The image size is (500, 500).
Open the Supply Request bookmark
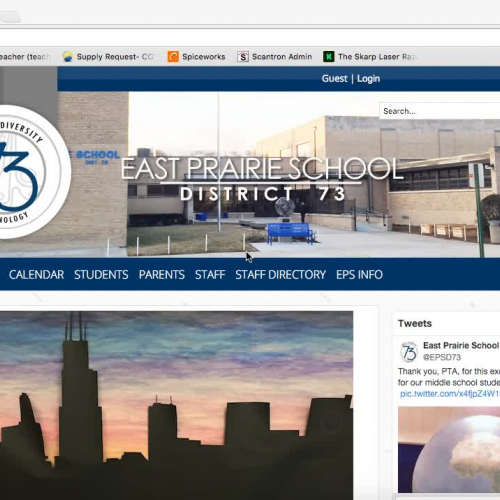(108, 57)
